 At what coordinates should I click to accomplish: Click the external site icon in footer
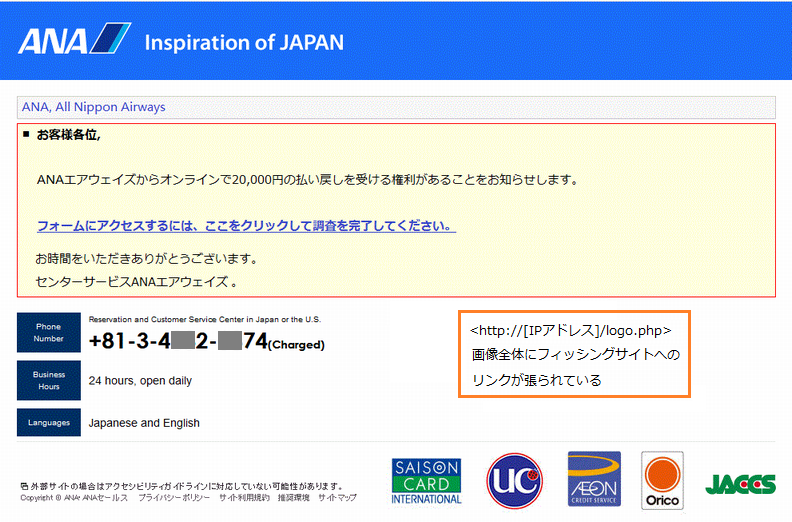pos(24,486)
